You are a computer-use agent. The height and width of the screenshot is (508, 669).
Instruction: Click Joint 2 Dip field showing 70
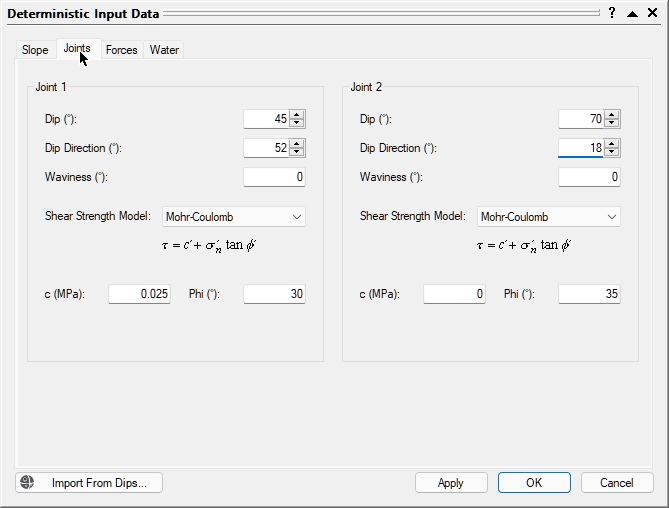[582, 119]
